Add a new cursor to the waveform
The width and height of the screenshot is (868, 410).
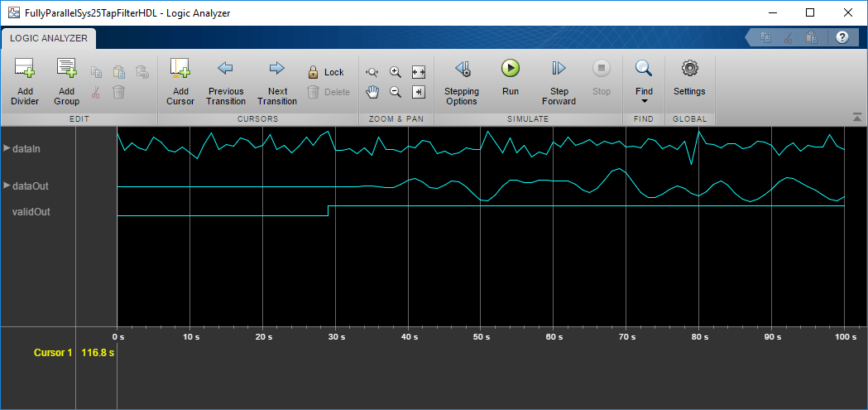tap(180, 82)
